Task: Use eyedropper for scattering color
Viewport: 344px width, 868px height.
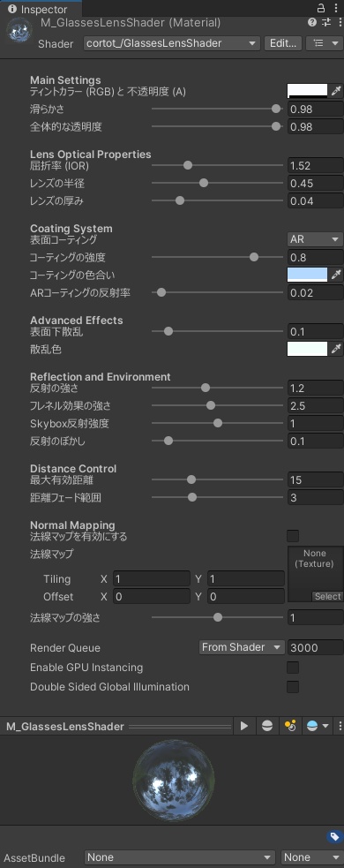Action: (337, 349)
